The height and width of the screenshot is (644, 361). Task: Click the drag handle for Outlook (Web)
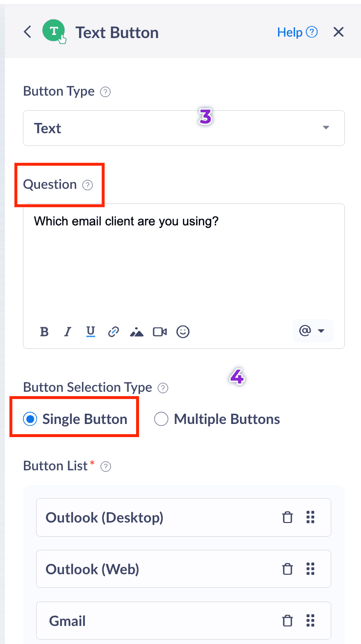point(310,569)
